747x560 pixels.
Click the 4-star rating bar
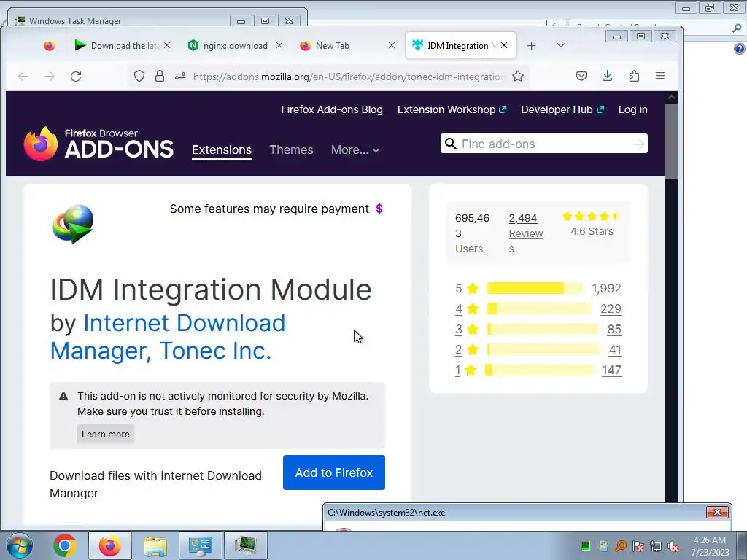539,308
